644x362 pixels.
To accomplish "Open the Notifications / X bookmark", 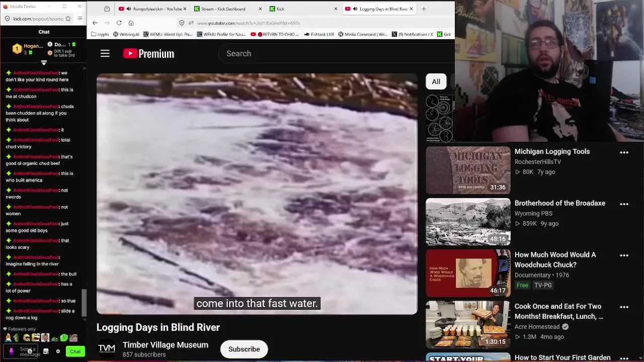I will pos(412,34).
